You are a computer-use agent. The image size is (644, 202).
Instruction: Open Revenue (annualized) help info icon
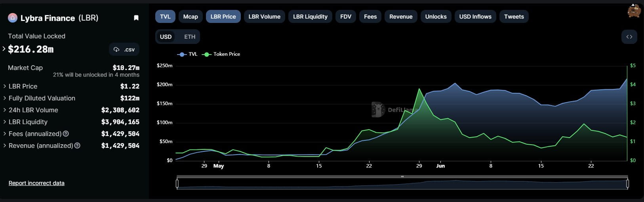(77, 145)
